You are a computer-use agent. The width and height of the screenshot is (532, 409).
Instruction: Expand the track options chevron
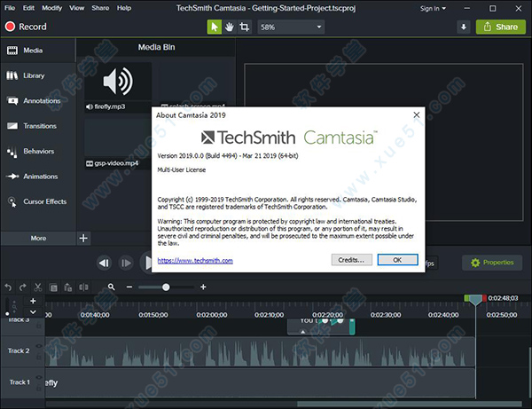(x=33, y=312)
